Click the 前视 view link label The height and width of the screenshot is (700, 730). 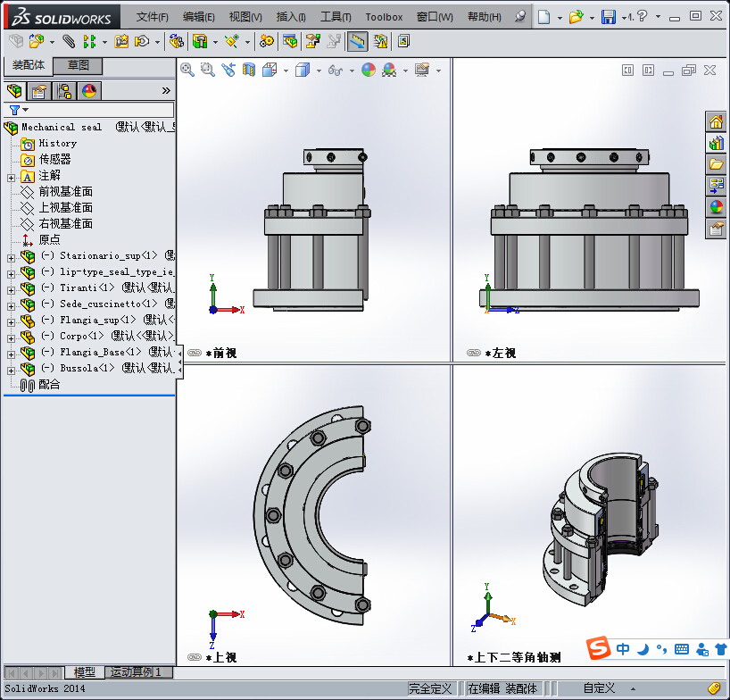click(x=224, y=354)
